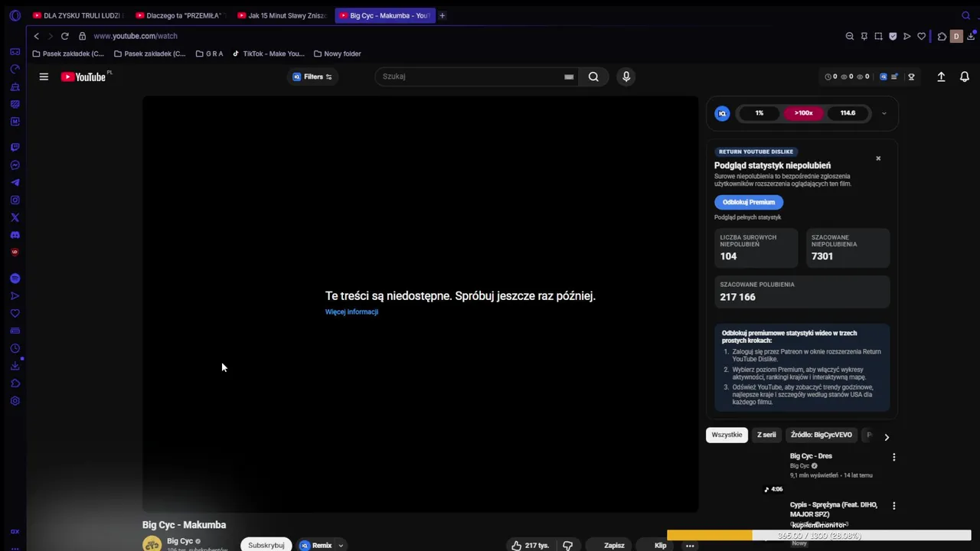
Task: Click the '114.6' score pill
Action: pos(848,113)
